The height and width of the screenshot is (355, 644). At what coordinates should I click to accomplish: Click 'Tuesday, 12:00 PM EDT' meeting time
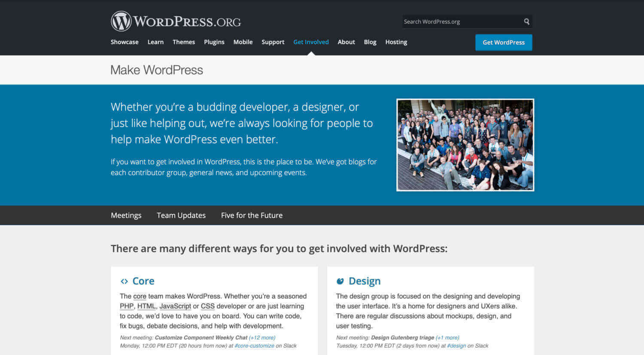tap(365, 346)
